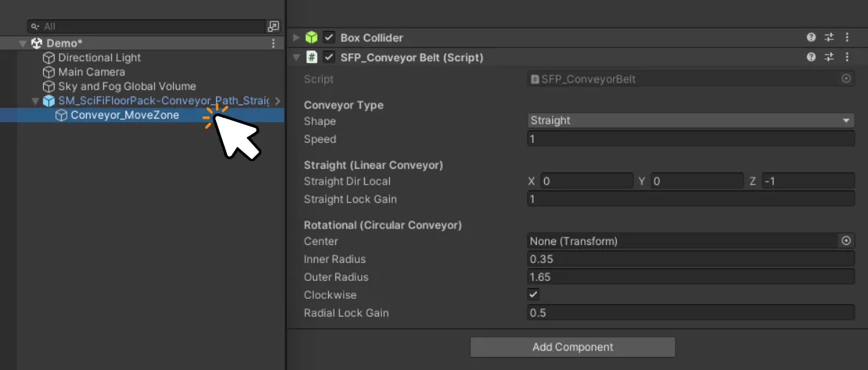
Task: Click the hierarchy search field
Action: click(146, 27)
